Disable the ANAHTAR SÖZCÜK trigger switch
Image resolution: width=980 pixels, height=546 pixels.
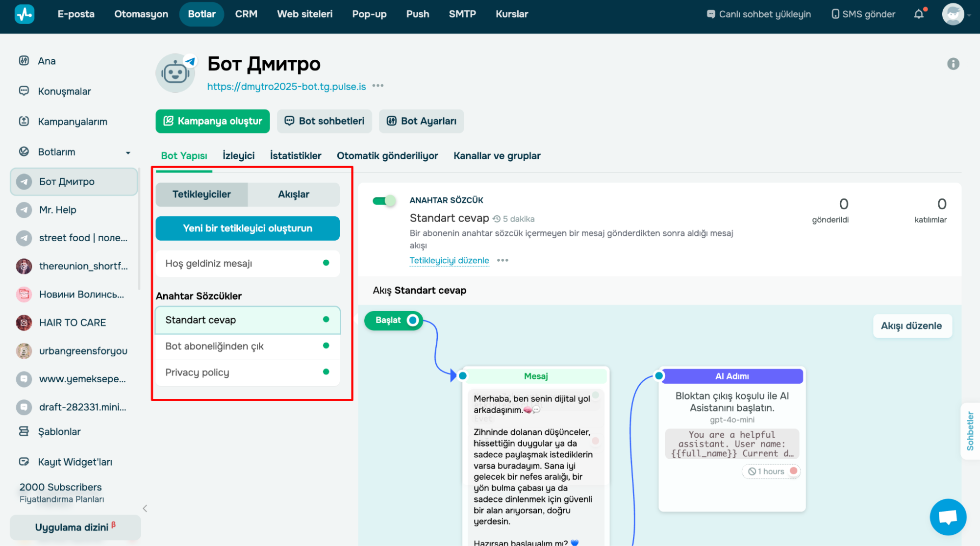tap(384, 200)
